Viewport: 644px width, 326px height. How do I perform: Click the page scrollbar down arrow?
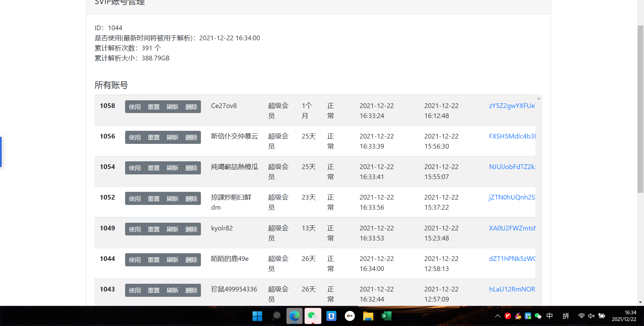pyautogui.click(x=640, y=302)
